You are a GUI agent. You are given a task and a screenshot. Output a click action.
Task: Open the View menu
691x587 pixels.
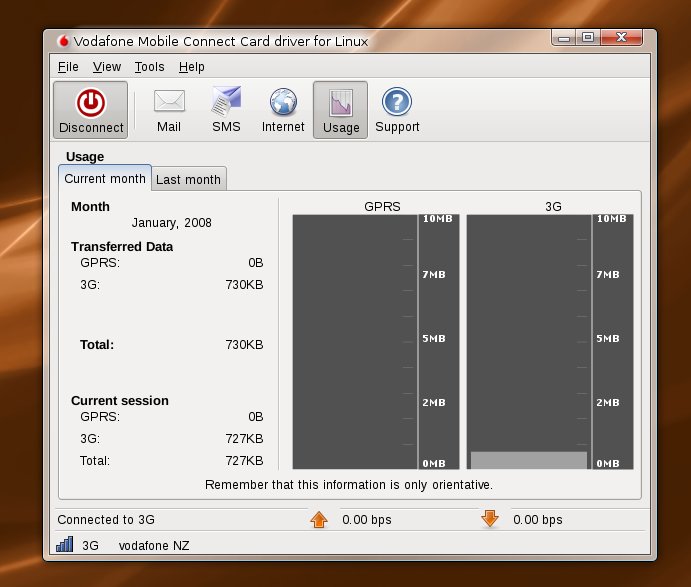coord(107,67)
